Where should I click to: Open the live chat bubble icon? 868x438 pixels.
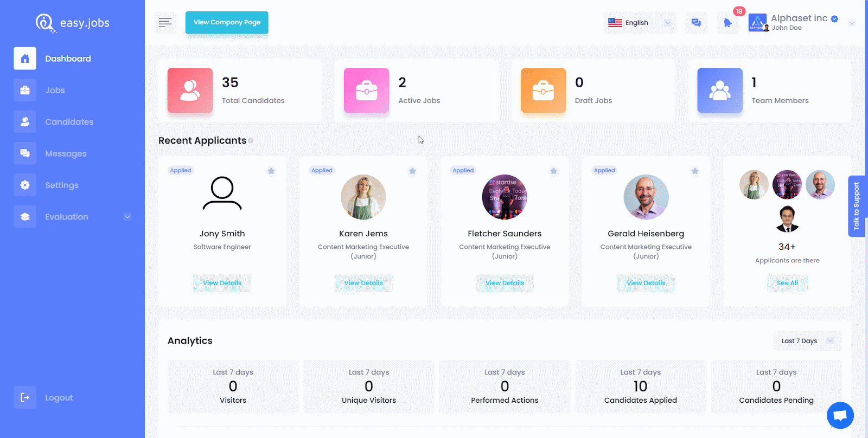point(840,415)
